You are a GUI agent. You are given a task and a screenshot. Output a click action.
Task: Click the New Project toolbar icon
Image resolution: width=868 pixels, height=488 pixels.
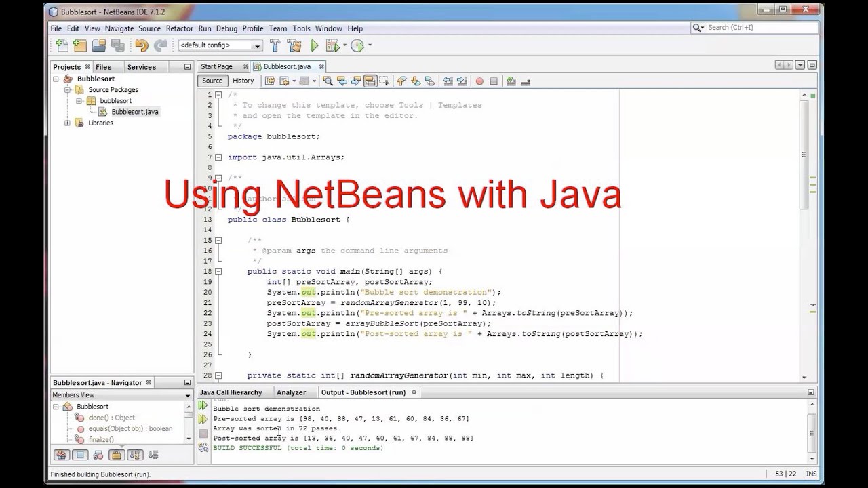click(x=80, y=45)
